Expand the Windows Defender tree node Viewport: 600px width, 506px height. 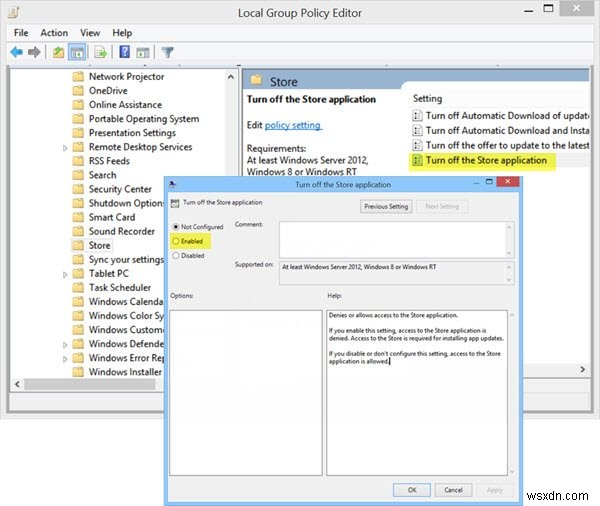[x=65, y=345]
